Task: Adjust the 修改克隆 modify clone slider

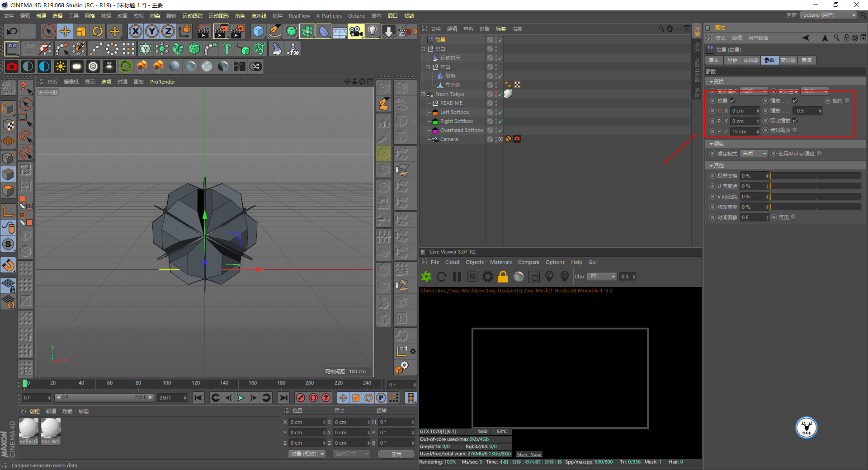Action: [x=815, y=207]
